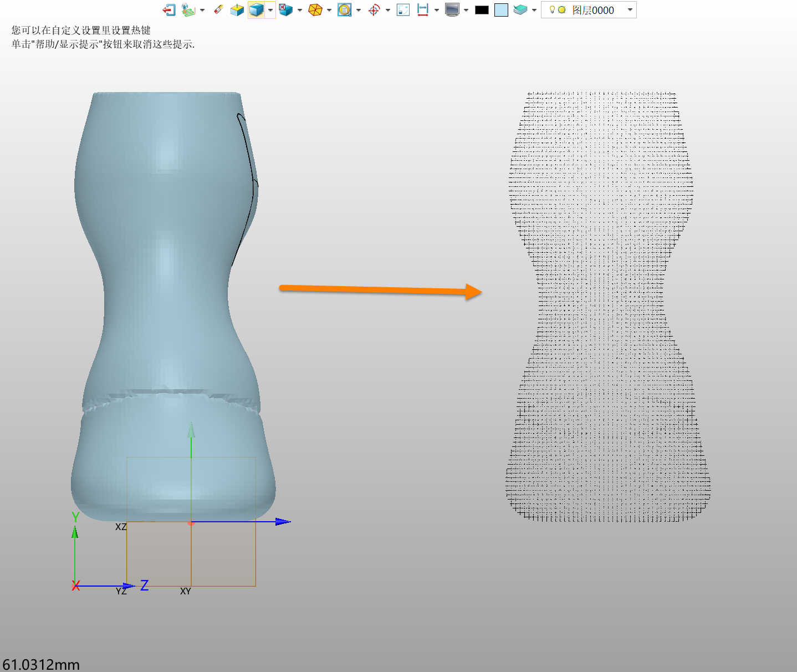The image size is (797, 672).
Task: Open dropdown beside the hide entity icon
Action: click(300, 10)
